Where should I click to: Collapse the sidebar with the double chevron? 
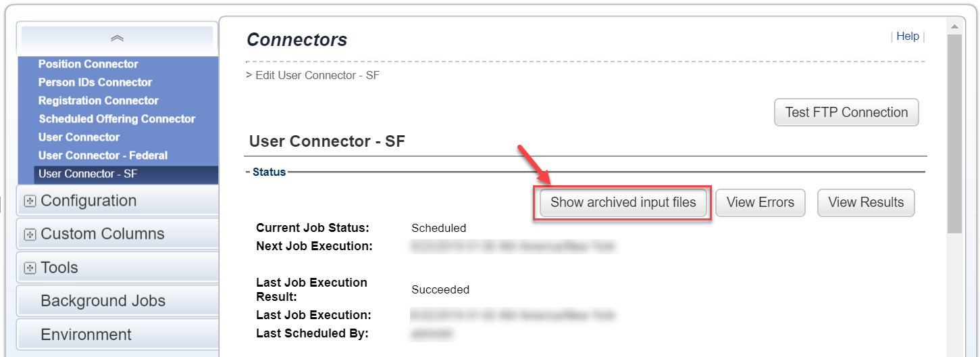(x=118, y=39)
